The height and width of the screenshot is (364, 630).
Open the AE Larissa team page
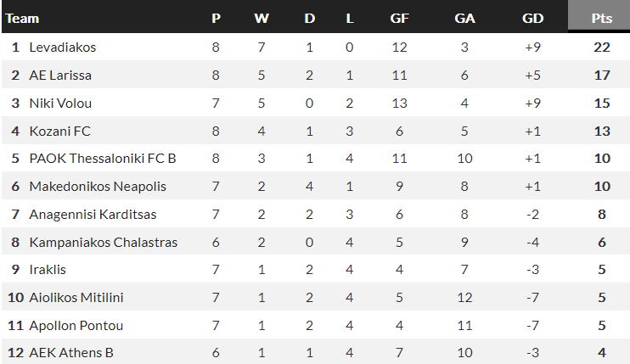[x=60, y=76]
